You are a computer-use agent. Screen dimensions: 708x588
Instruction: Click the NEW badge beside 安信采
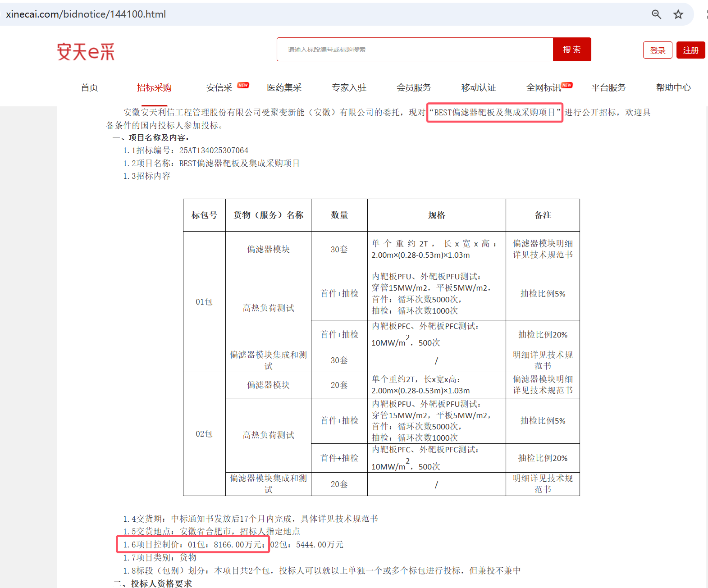tap(243, 85)
